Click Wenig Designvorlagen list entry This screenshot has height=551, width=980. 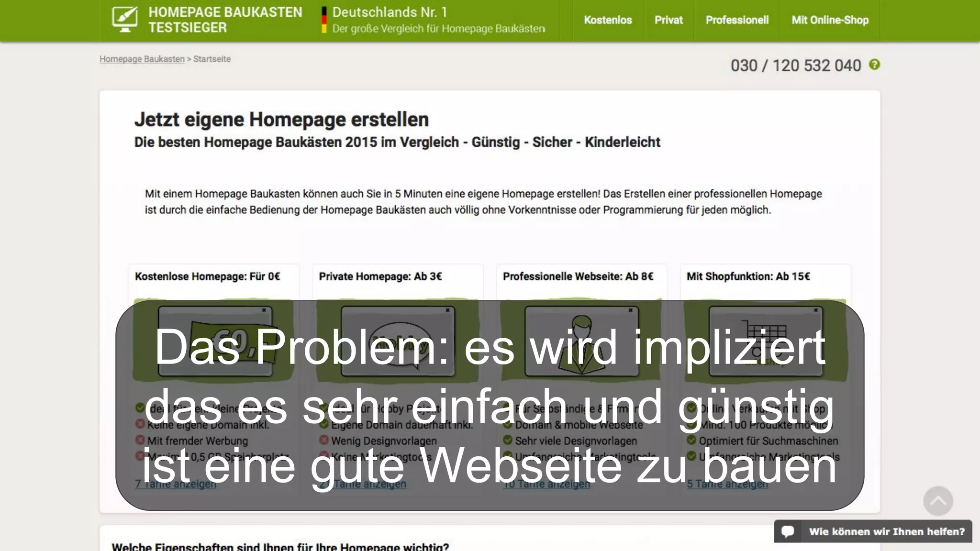coord(384,441)
